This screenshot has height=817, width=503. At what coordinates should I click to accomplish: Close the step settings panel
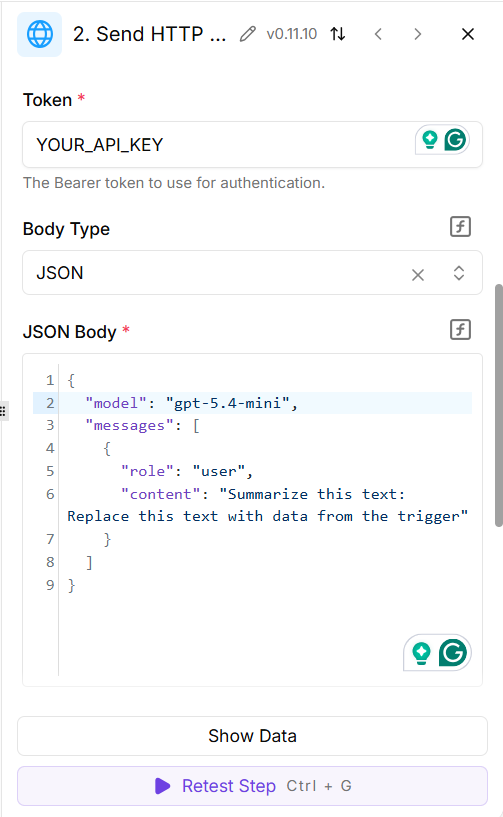[468, 34]
